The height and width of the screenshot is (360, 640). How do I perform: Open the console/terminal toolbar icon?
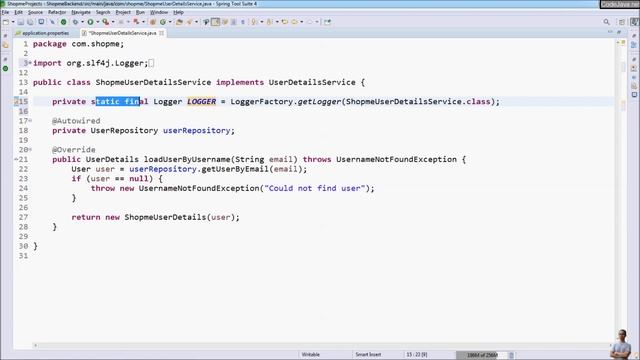pos(41,22)
